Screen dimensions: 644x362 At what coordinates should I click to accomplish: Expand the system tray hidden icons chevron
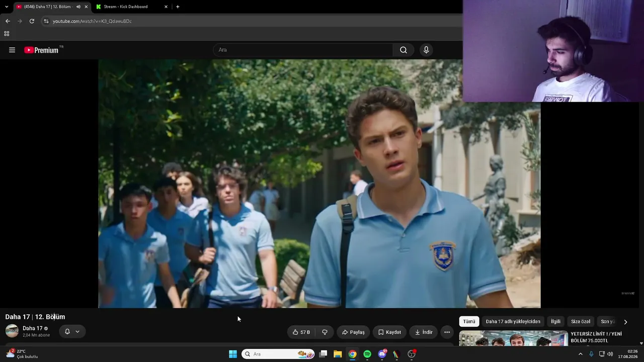(580, 354)
